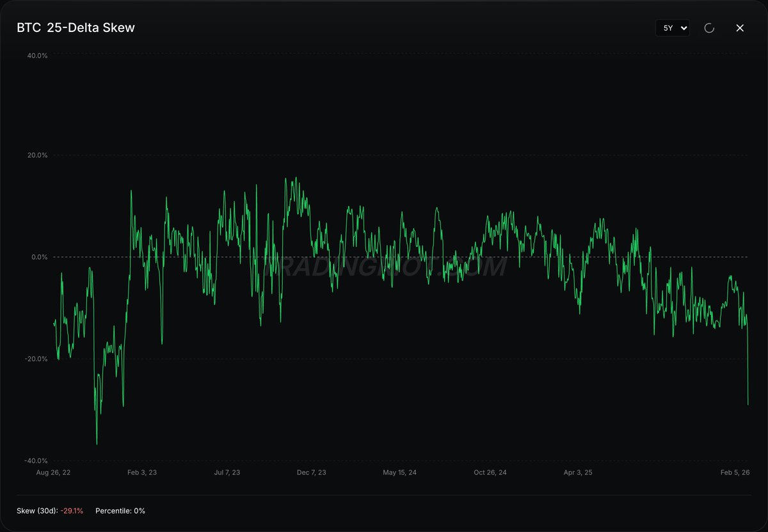Click the Dec 7, 23 date label
768x532 pixels.
coord(311,473)
